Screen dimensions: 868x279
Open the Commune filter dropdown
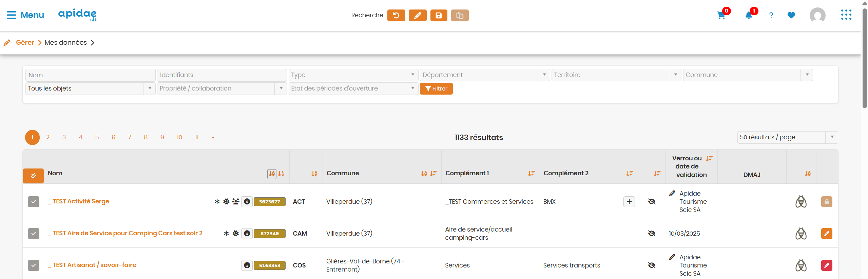click(x=748, y=75)
